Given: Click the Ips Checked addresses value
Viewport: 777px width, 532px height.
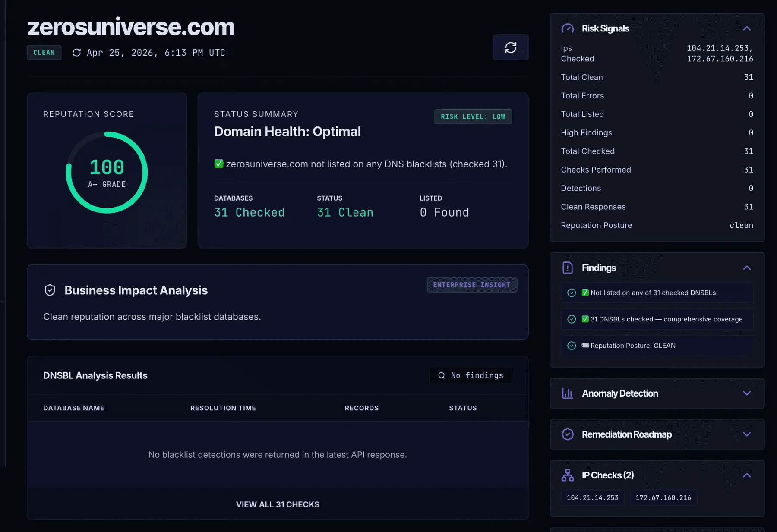Looking at the screenshot, I should [x=720, y=54].
